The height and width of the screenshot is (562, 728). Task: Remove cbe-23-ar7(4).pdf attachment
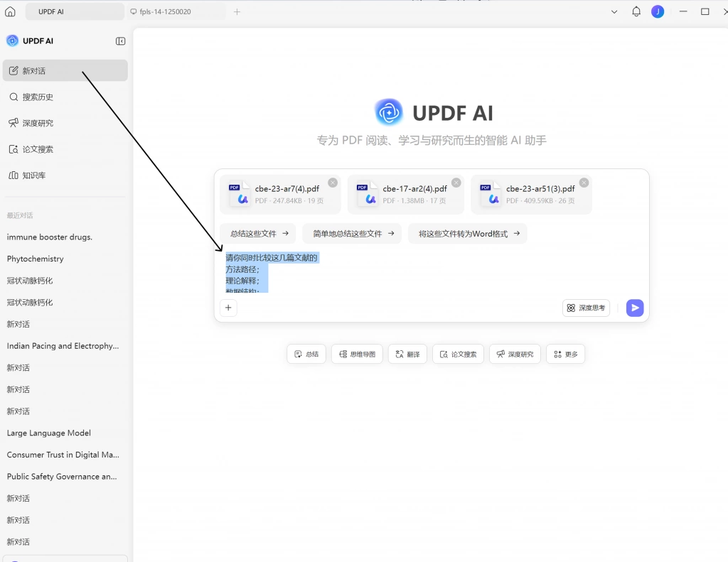pos(333,183)
